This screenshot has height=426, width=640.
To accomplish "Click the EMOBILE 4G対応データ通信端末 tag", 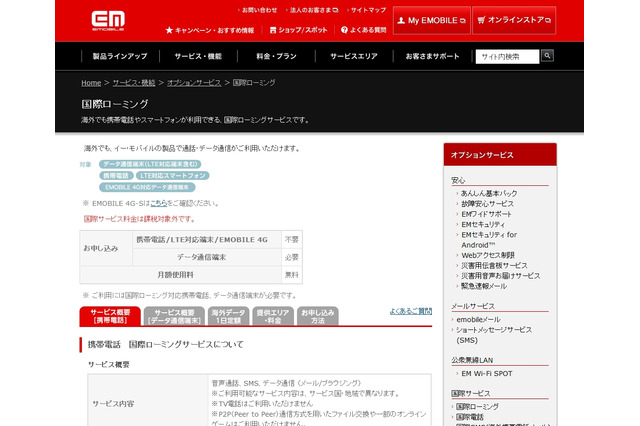I will [147, 187].
